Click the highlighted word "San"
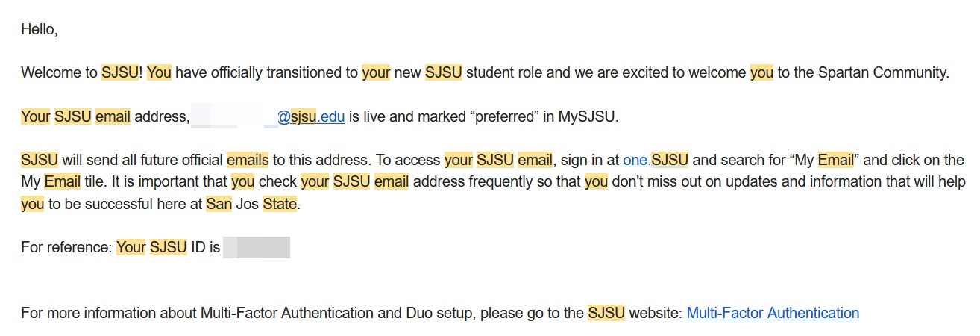The width and height of the screenshot is (980, 336). point(219,204)
